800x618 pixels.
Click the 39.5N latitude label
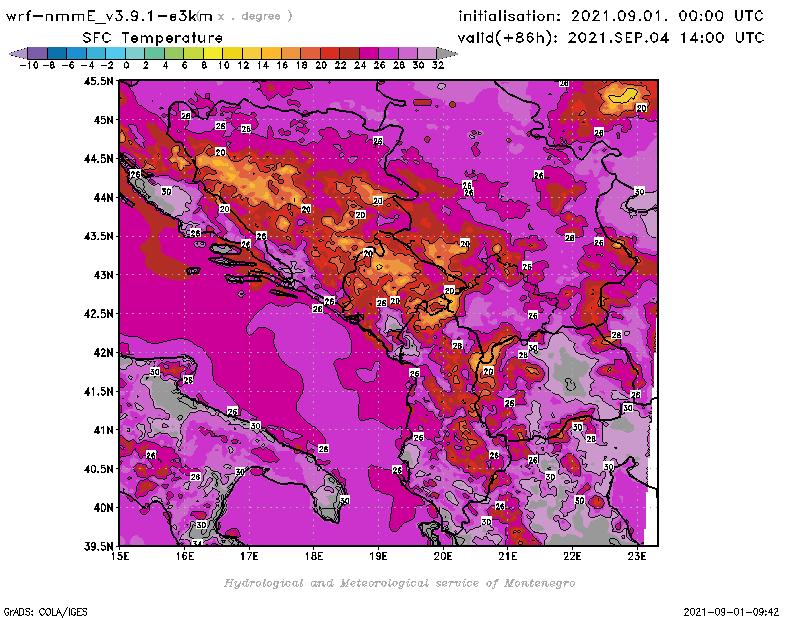click(x=98, y=547)
